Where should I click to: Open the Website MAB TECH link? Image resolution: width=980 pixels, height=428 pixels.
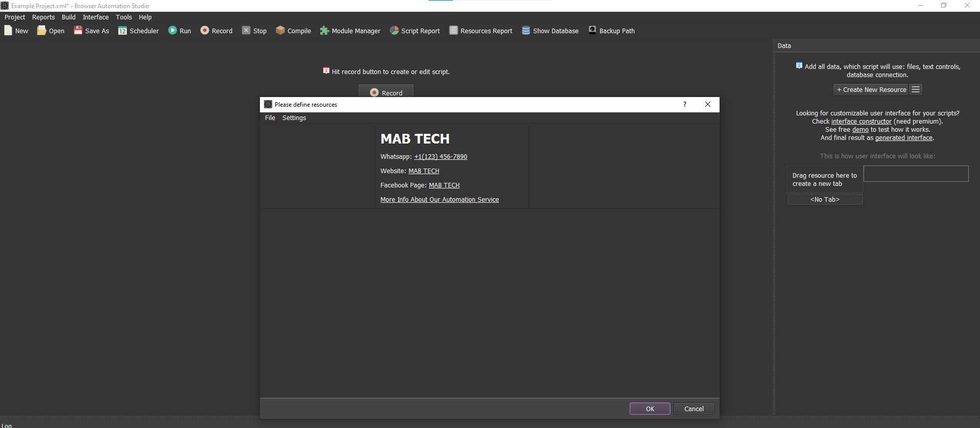tap(424, 171)
